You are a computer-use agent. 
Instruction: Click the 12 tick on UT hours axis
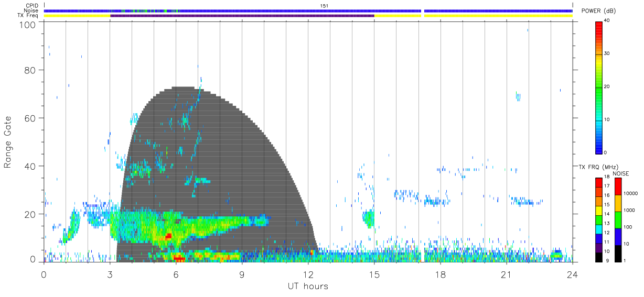(x=308, y=274)
